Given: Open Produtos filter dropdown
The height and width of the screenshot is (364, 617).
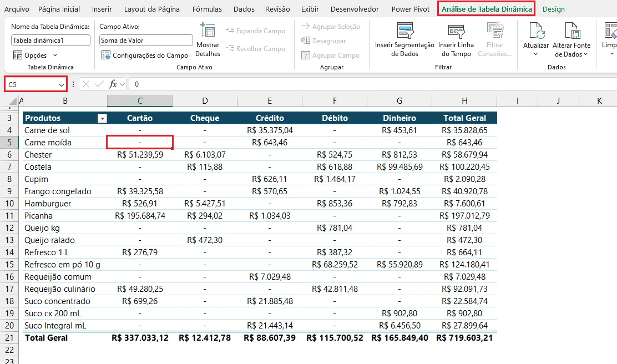Looking at the screenshot, I should pyautogui.click(x=102, y=118).
